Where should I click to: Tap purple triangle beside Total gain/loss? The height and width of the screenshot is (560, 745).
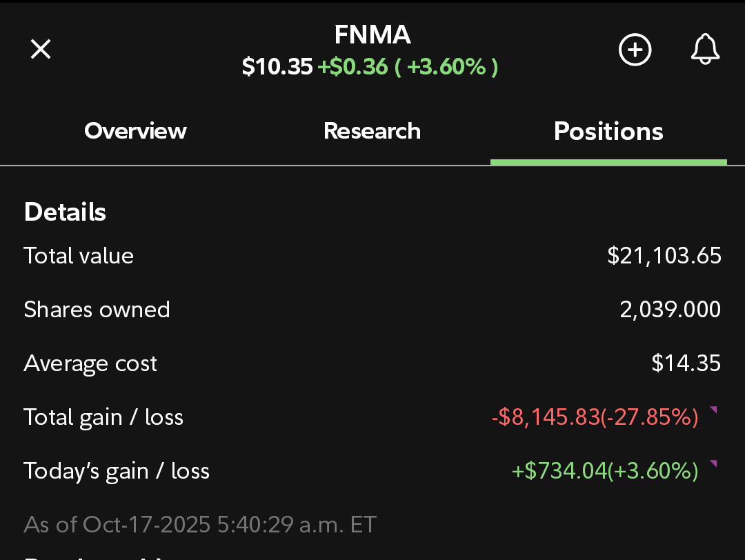713,411
